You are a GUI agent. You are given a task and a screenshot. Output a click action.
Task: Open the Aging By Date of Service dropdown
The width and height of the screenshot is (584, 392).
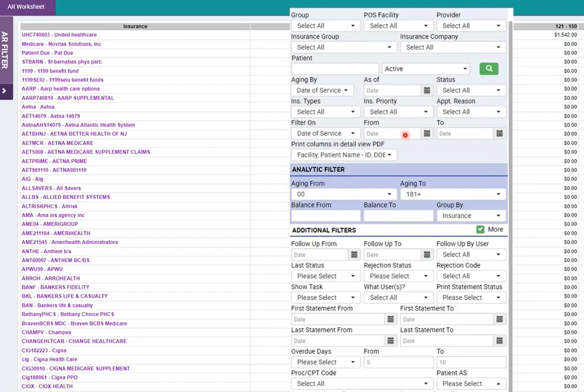pyautogui.click(x=322, y=90)
